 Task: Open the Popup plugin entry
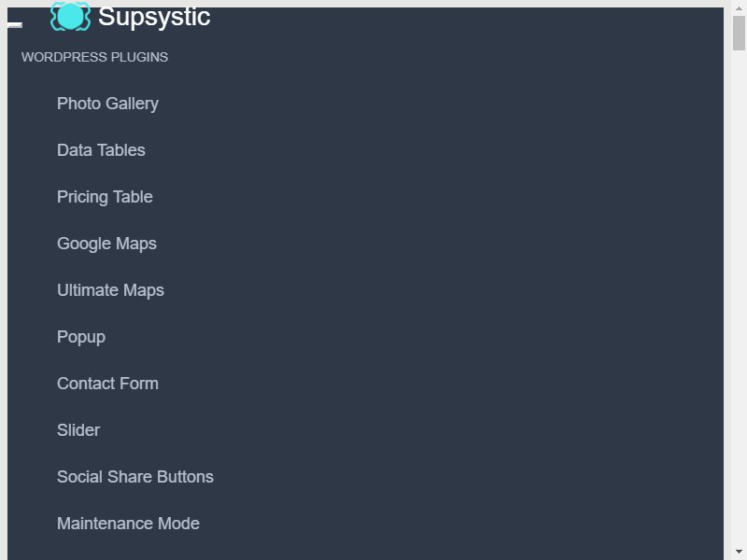(x=81, y=337)
